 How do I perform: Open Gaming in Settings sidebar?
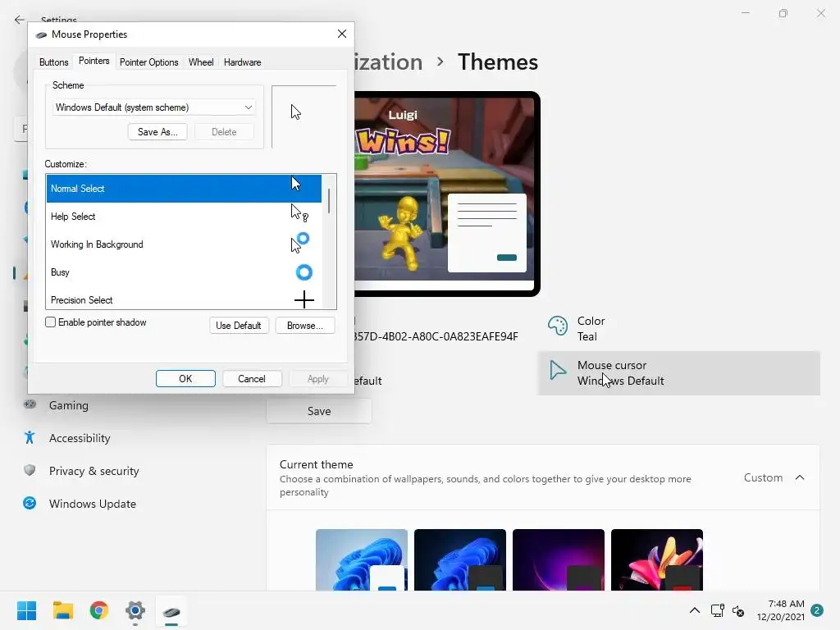pos(69,405)
